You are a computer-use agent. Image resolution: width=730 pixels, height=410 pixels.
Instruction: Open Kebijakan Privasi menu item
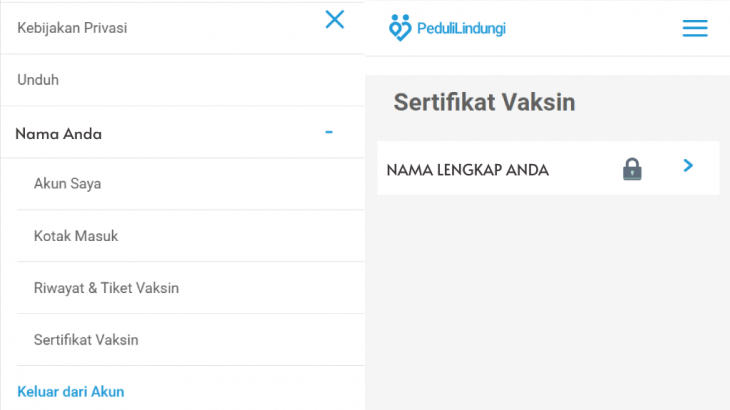click(x=72, y=28)
